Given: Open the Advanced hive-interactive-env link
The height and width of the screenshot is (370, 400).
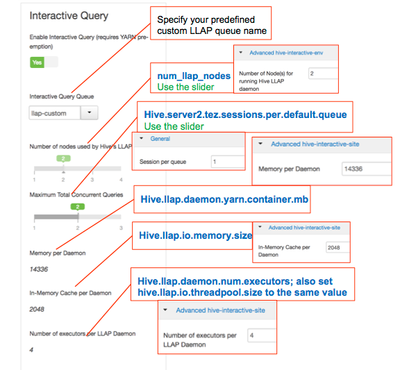Looking at the screenshot, I should pos(286,53).
